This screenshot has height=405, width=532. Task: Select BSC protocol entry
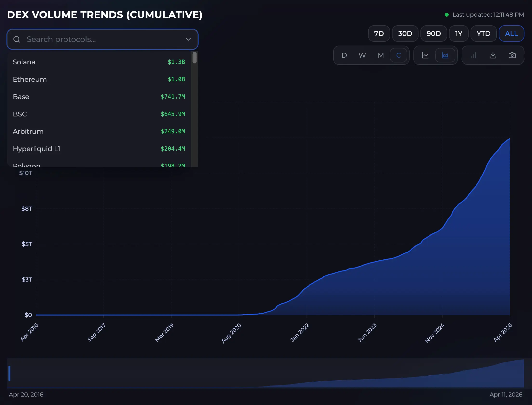coord(99,114)
